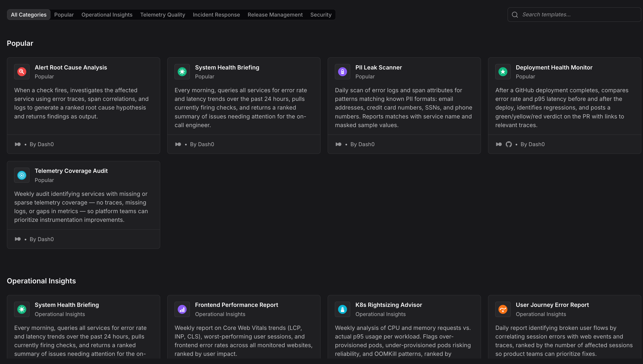Click the orange User Journey Error Report icon

coord(503,310)
